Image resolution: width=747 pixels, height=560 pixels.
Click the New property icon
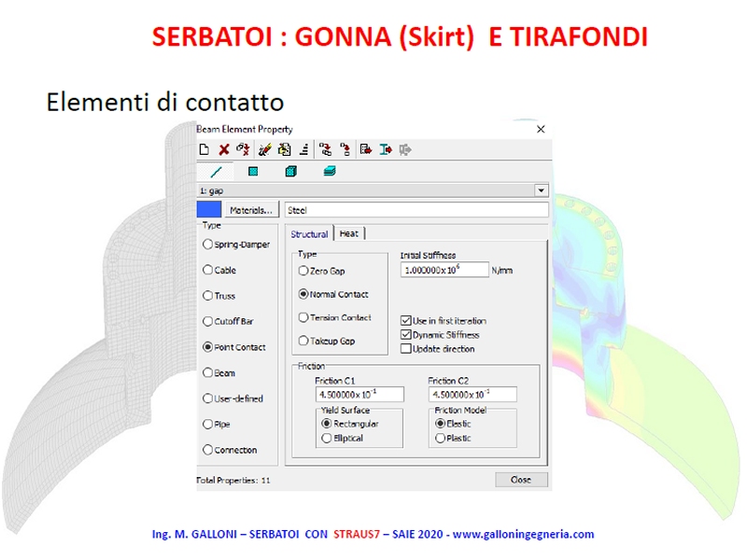tap(204, 149)
